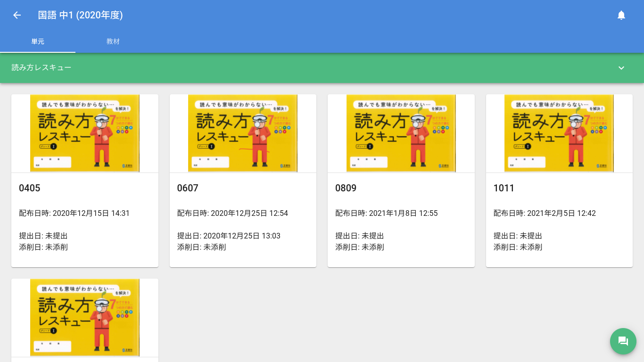Click 配布日時: 2021年2月5日 12:42 text
This screenshot has height=362, width=644.
[545, 213]
